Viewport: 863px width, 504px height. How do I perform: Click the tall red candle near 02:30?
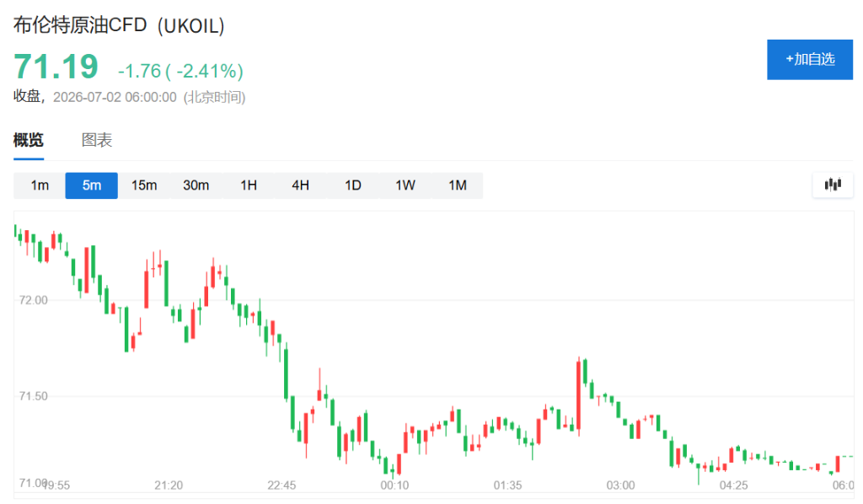[578, 396]
